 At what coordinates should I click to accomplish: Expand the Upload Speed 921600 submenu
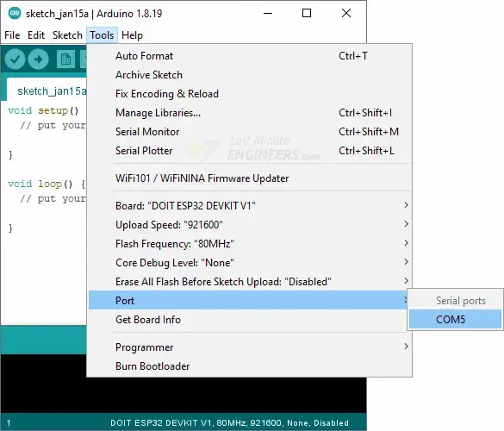click(250, 224)
